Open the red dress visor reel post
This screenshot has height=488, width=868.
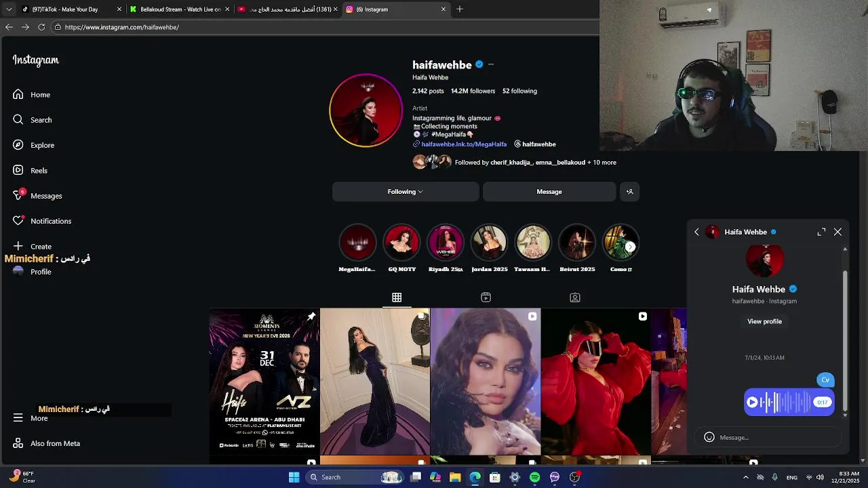coord(596,382)
